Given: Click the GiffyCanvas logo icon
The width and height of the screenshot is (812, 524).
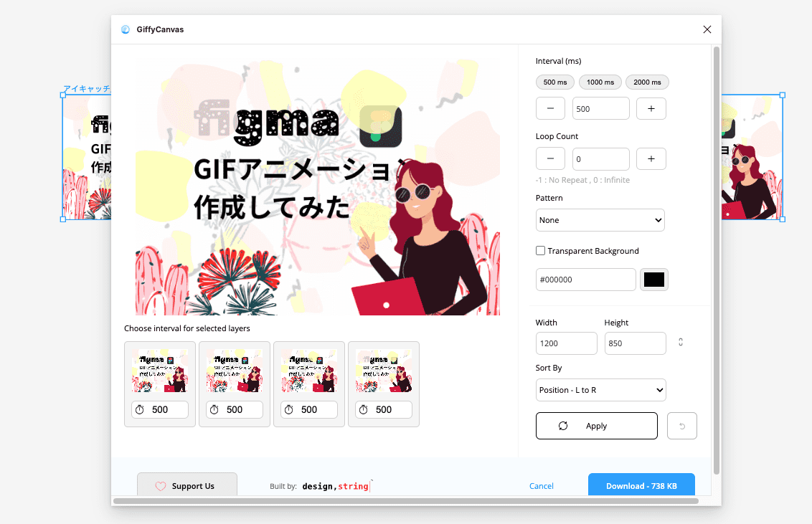Looking at the screenshot, I should [126, 30].
